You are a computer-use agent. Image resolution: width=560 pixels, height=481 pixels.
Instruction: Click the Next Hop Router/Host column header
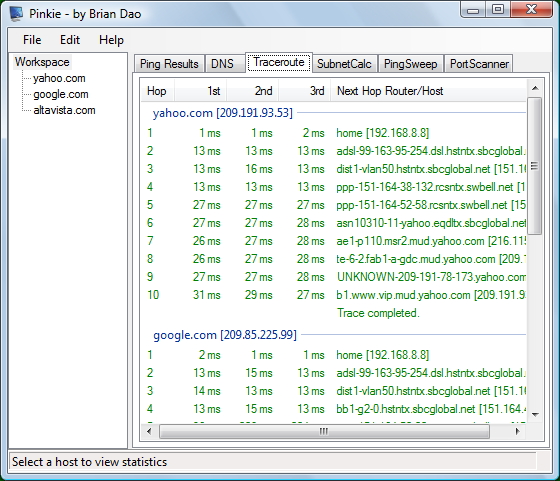(x=429, y=91)
